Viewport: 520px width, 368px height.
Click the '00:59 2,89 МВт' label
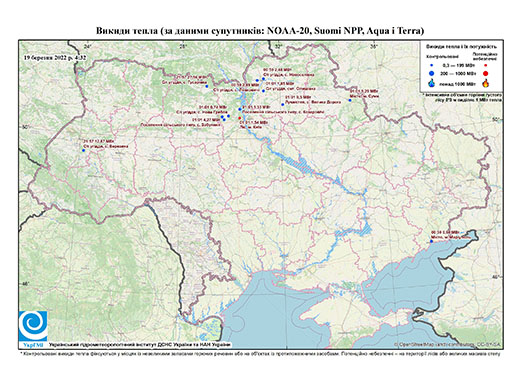click(x=245, y=85)
